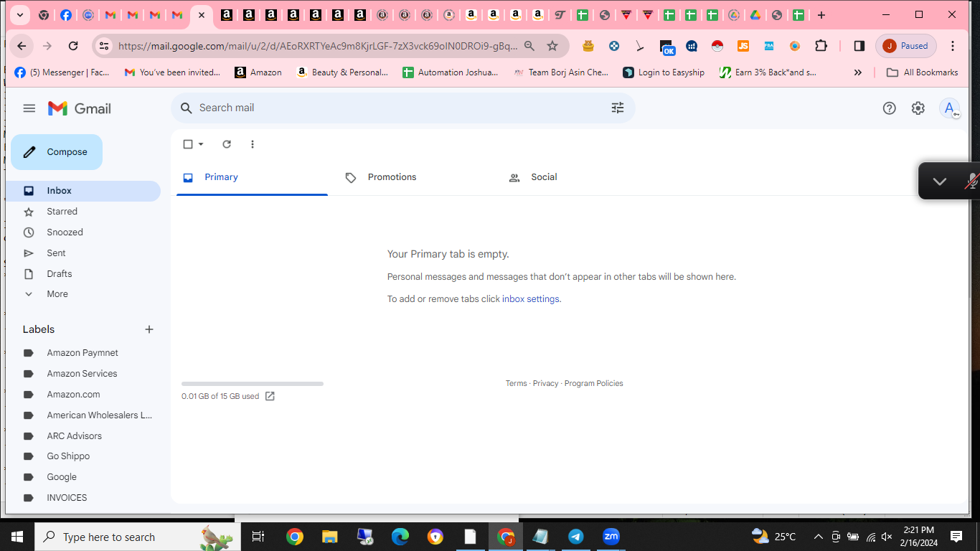Open File Explorer from the taskbar
980x551 pixels.
[329, 537]
